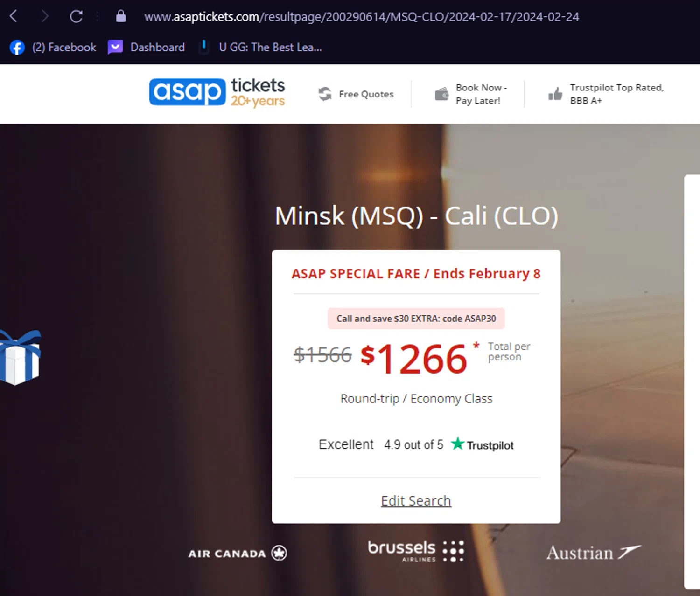
Task: Reload the page with refresh icon
Action: click(x=76, y=17)
